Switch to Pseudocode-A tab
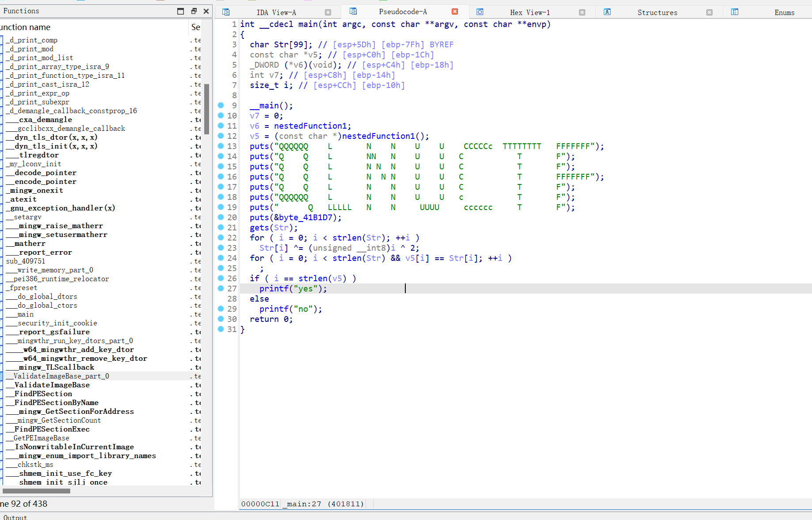The width and height of the screenshot is (812, 520). coord(403,11)
